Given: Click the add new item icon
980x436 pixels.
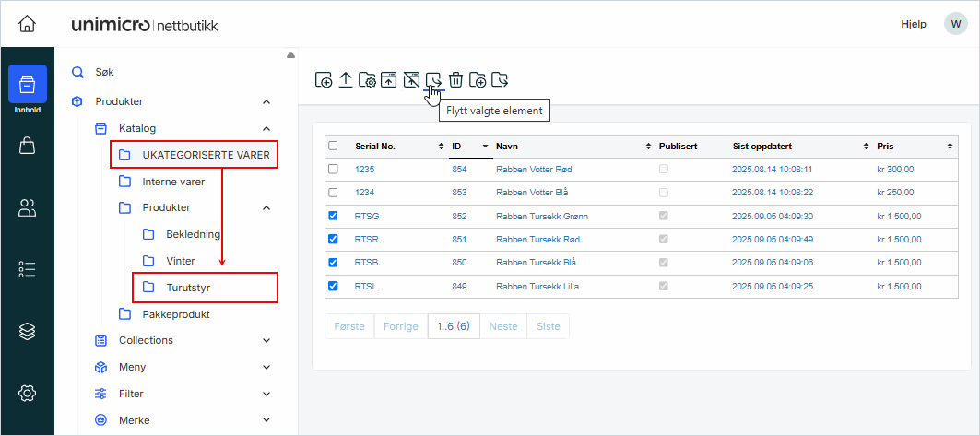Looking at the screenshot, I should pos(324,80).
